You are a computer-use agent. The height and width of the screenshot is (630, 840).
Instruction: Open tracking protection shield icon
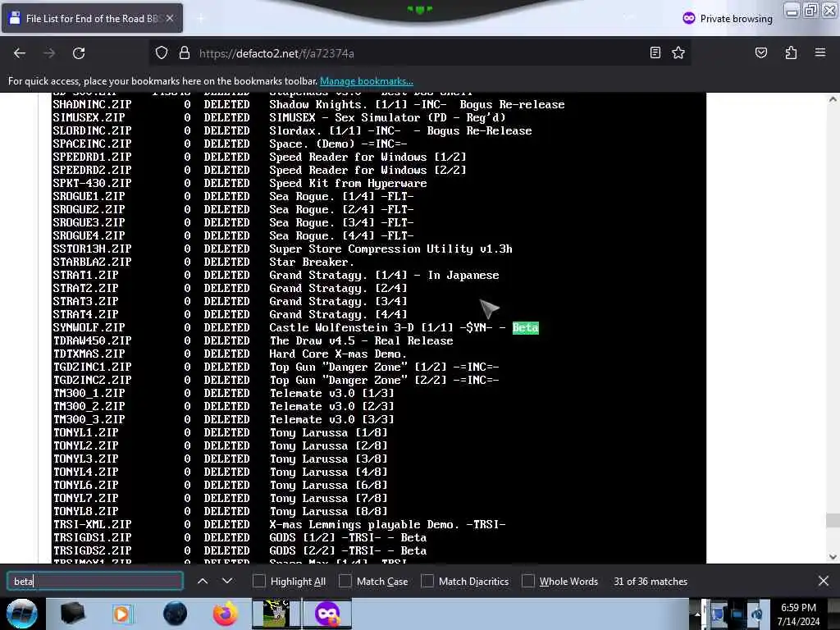[162, 53]
